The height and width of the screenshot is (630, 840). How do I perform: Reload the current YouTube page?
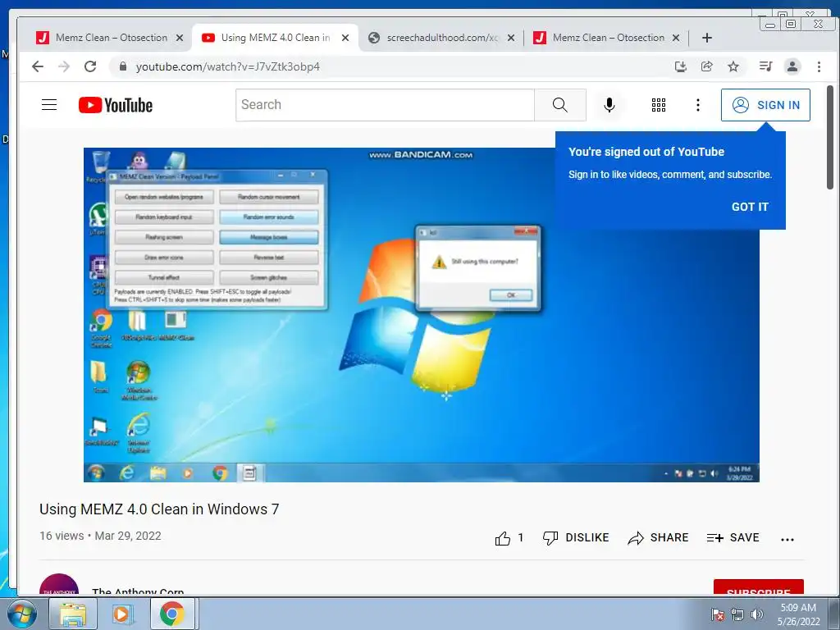coord(90,66)
